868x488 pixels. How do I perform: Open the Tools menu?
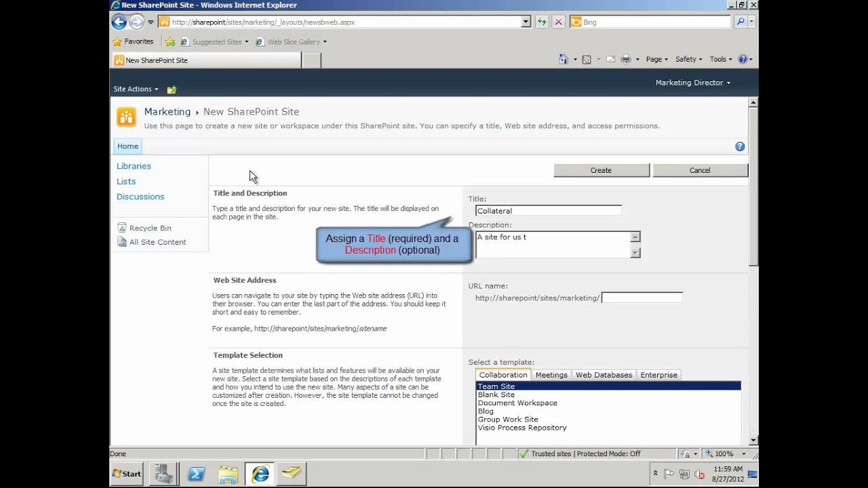pyautogui.click(x=721, y=60)
